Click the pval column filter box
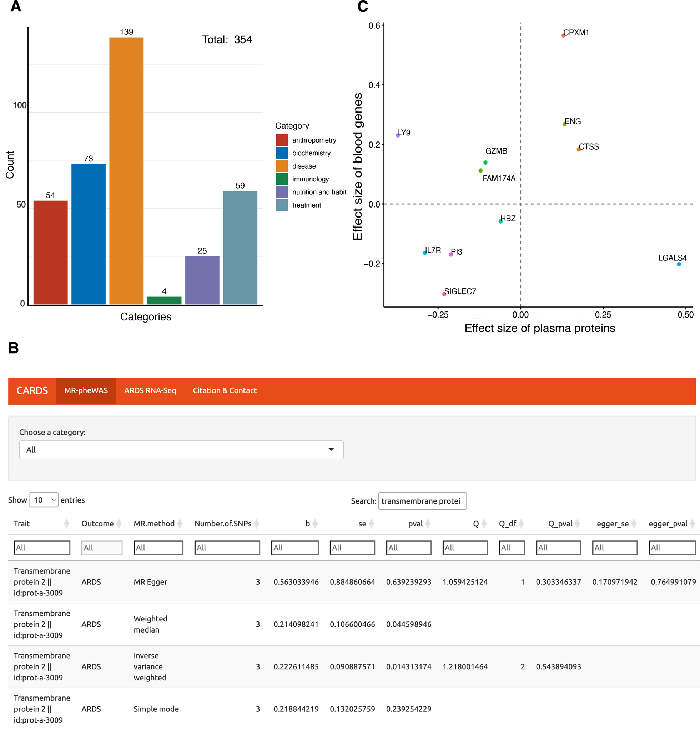Image resolution: width=700 pixels, height=729 pixels. 409,548
